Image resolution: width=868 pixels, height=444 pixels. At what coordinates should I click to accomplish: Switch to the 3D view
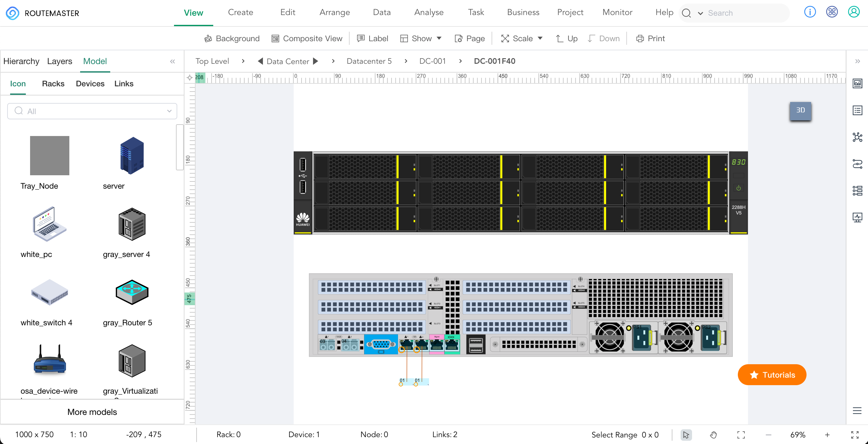tap(800, 111)
